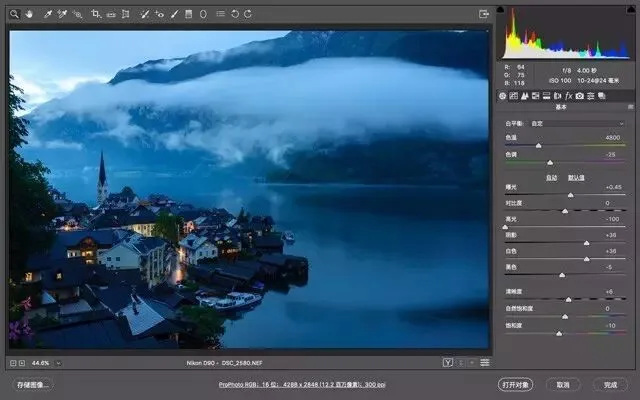The height and width of the screenshot is (400, 640).
Task: Open the zoom level dropdown next to 44.6%
Action: pos(58,363)
